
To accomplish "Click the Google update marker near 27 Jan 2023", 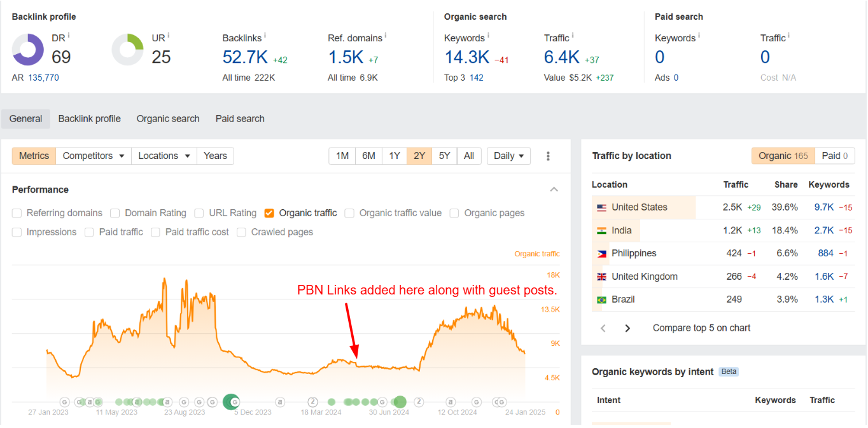I will (x=64, y=402).
